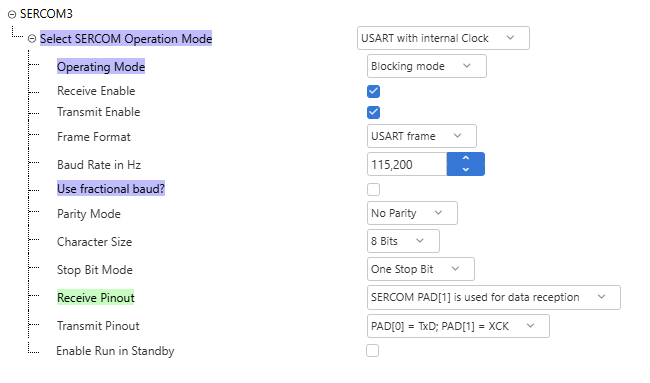This screenshot has height=383, width=650.
Task: Collapse Select SERCOM Operation Mode node
Action: pyautogui.click(x=32, y=39)
